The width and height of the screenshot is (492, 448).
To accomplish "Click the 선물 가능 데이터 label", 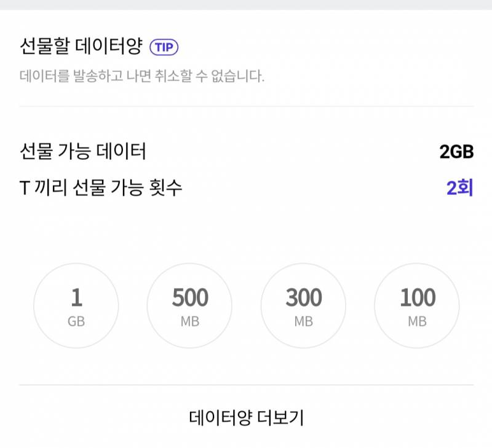I will pos(83,151).
